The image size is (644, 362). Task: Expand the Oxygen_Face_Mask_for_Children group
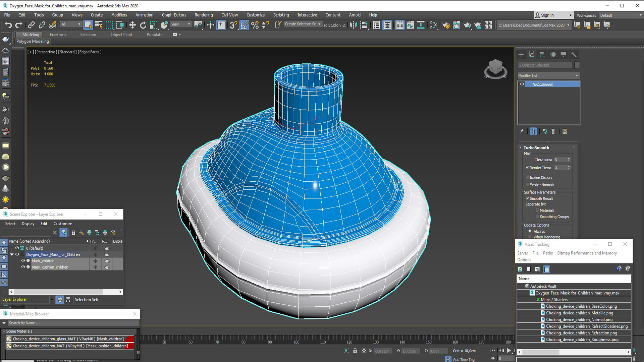[12, 254]
